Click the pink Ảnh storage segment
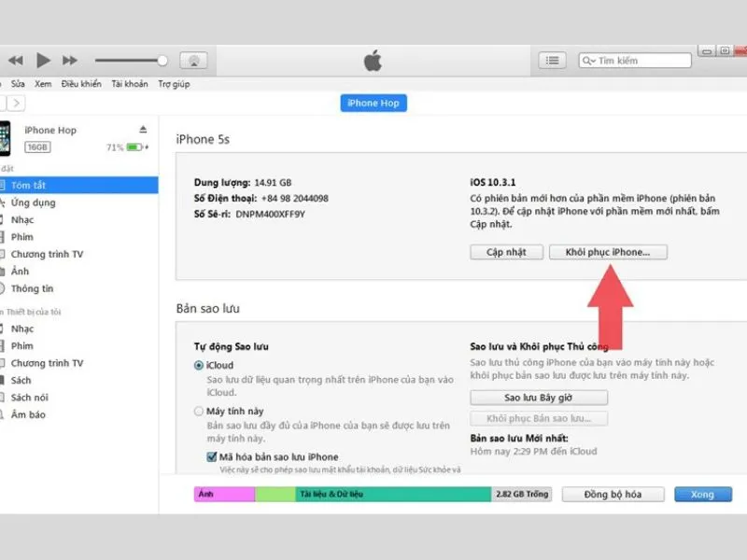Viewport: 747px width, 560px height. point(224,495)
